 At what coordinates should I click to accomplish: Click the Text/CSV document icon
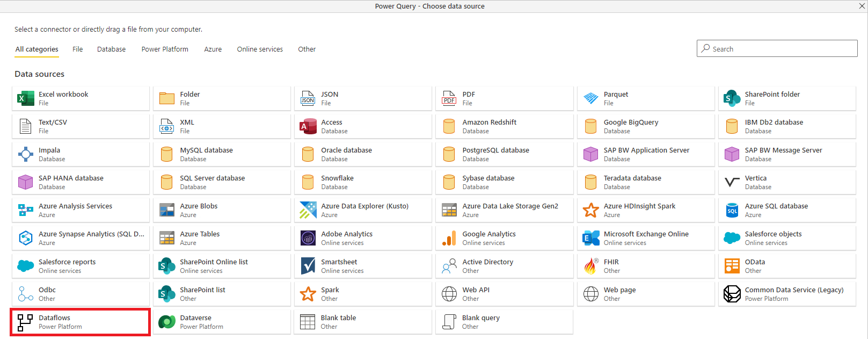pos(25,126)
